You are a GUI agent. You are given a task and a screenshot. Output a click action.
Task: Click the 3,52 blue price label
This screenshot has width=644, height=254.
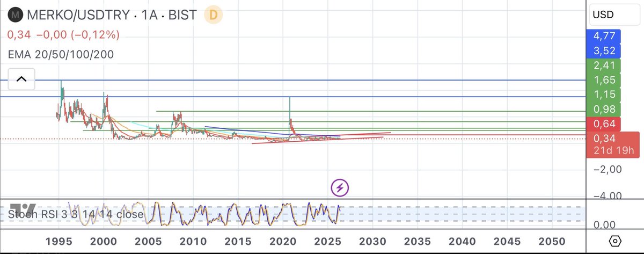(604, 51)
